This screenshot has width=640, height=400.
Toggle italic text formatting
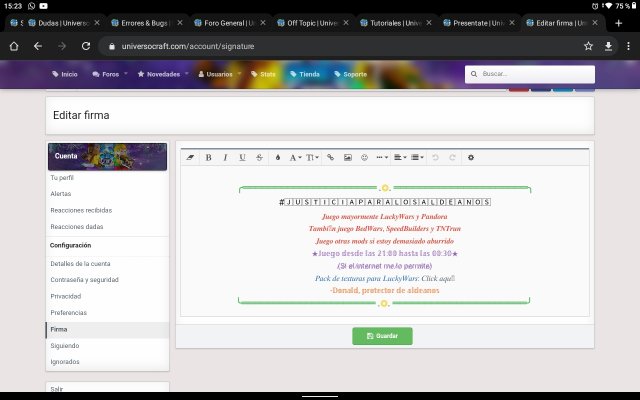225,157
